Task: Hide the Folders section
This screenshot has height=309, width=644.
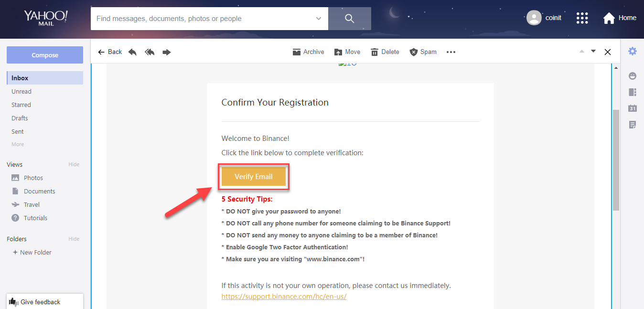Action: pyautogui.click(x=74, y=239)
